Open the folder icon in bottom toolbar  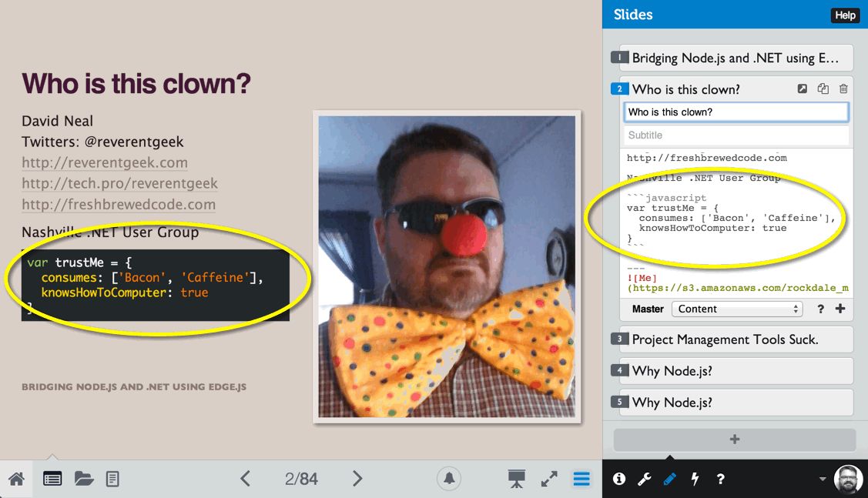pos(84,479)
